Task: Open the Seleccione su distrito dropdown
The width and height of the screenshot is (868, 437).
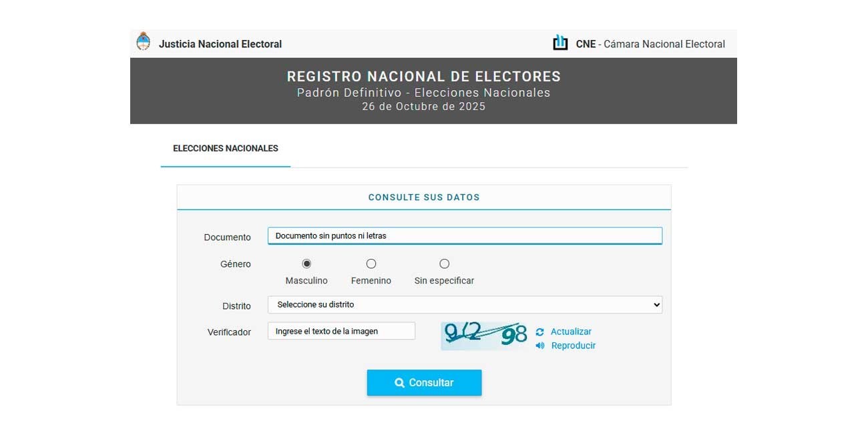Action: [x=465, y=304]
